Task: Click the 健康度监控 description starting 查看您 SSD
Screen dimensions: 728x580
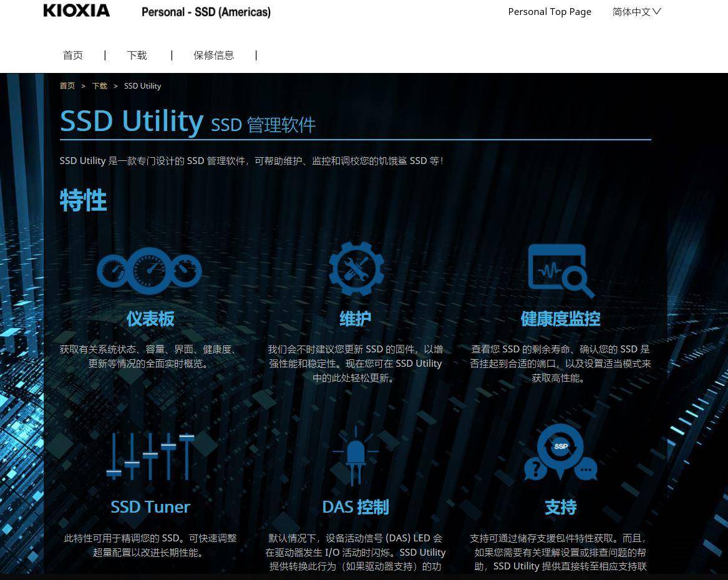Action: tap(560, 364)
